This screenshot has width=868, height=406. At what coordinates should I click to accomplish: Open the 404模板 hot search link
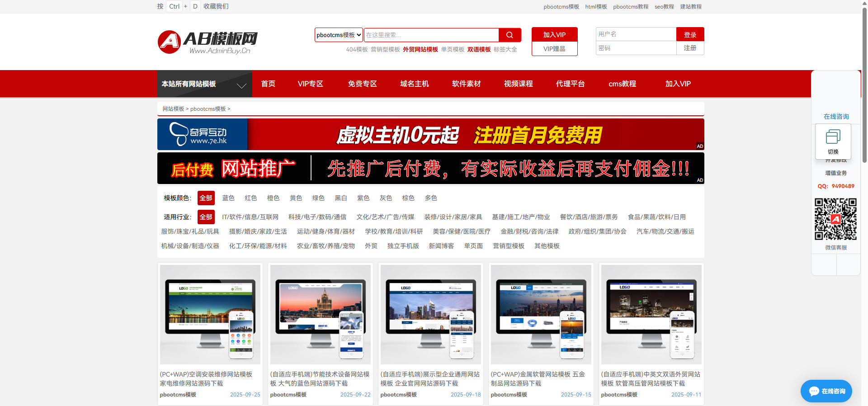(x=357, y=49)
